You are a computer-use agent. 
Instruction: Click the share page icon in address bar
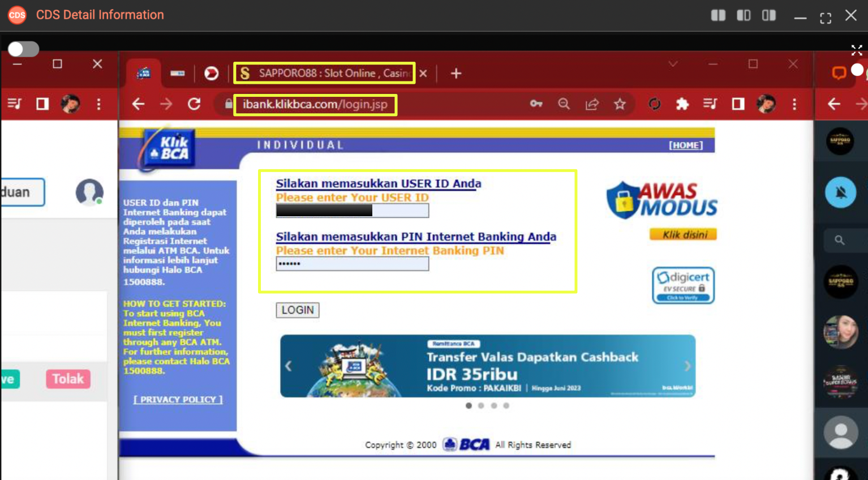(592, 104)
